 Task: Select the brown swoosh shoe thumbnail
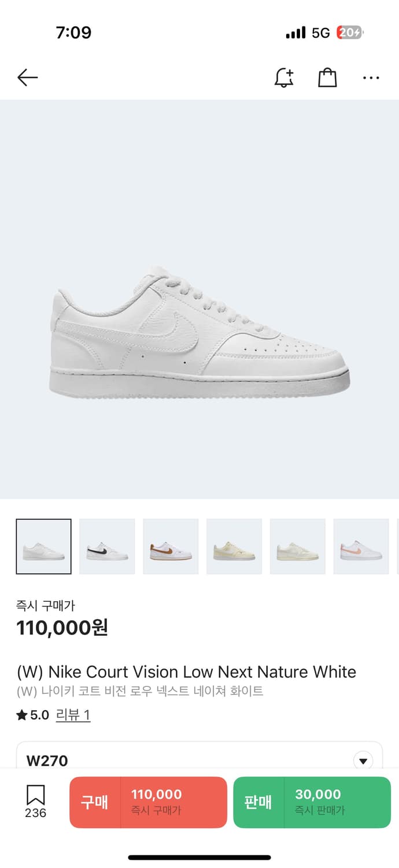click(171, 546)
